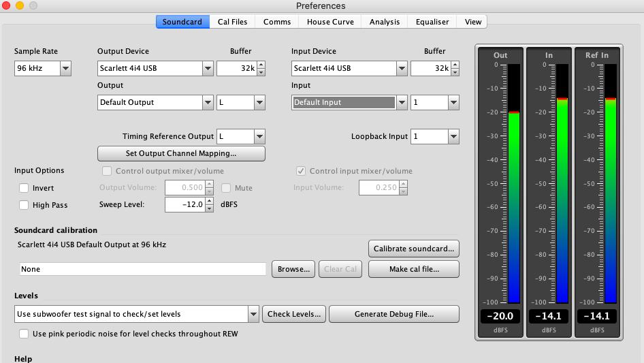
Task: Click the Ref In level meter bar
Action: (x=611, y=184)
